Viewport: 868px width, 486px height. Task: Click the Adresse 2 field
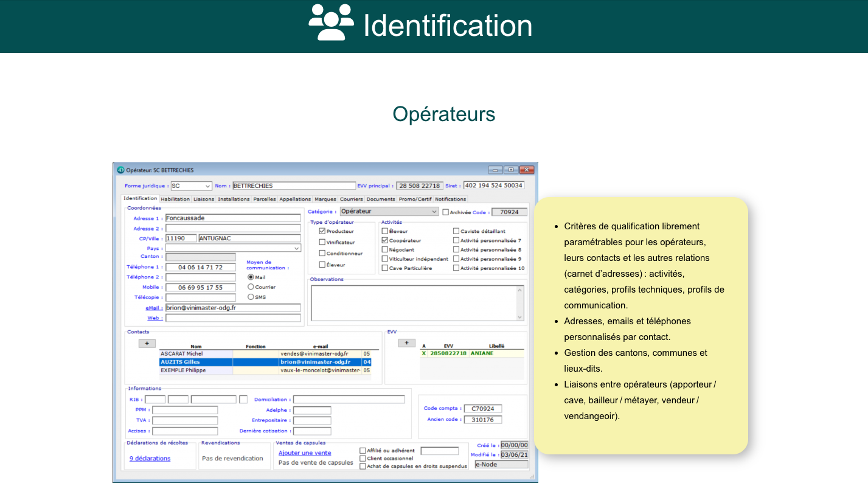coord(233,228)
